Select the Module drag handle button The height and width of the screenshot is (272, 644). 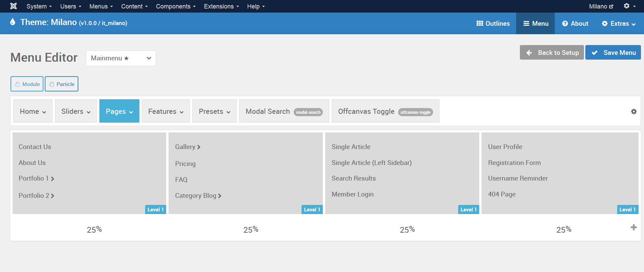(27, 84)
